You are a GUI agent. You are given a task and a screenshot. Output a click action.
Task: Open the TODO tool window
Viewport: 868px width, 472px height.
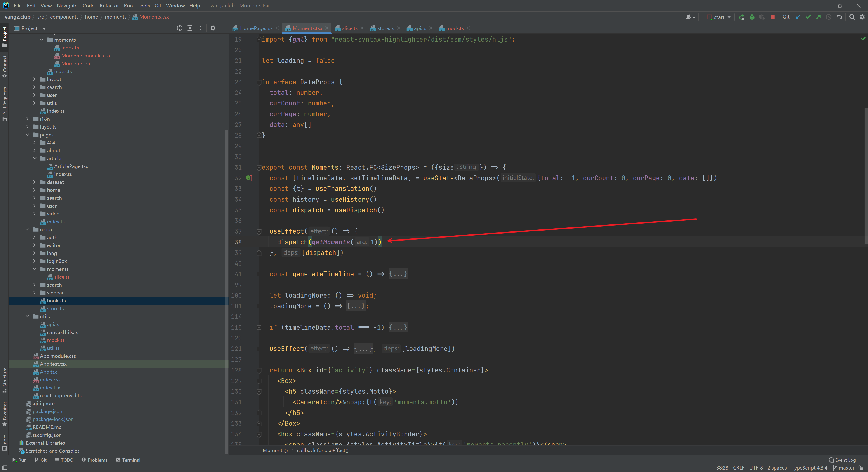[x=64, y=460]
